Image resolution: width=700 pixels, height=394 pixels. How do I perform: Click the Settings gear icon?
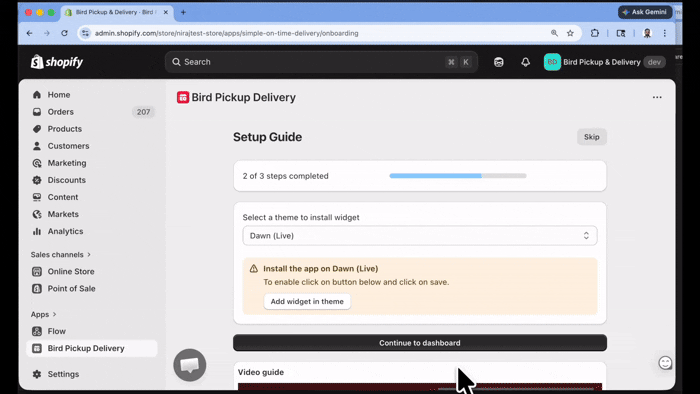point(37,374)
